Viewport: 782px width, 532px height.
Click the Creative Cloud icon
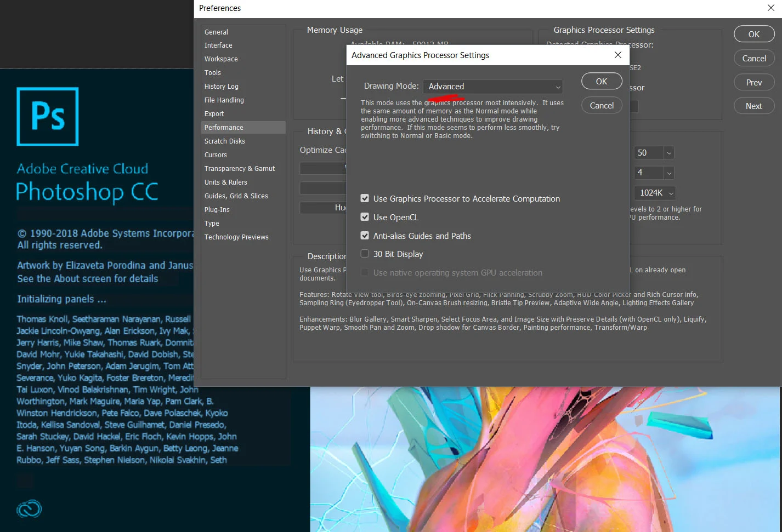(29, 508)
